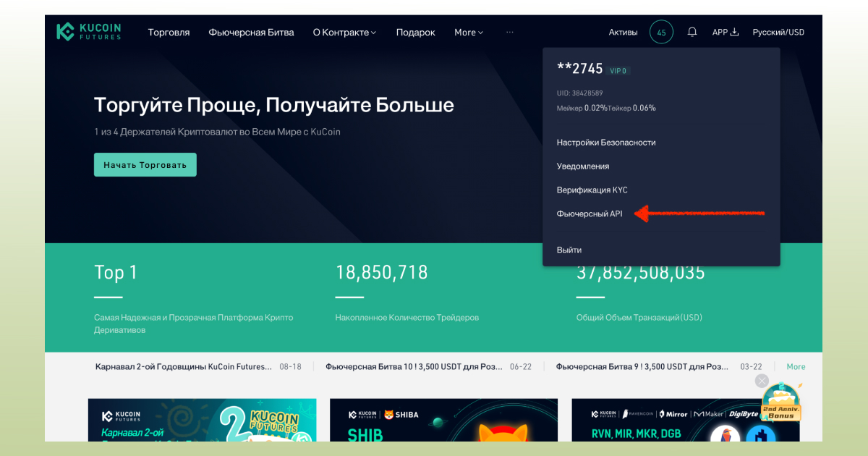868x456 pixels.
Task: Open Настройки Безопасности settings
Action: 606,142
